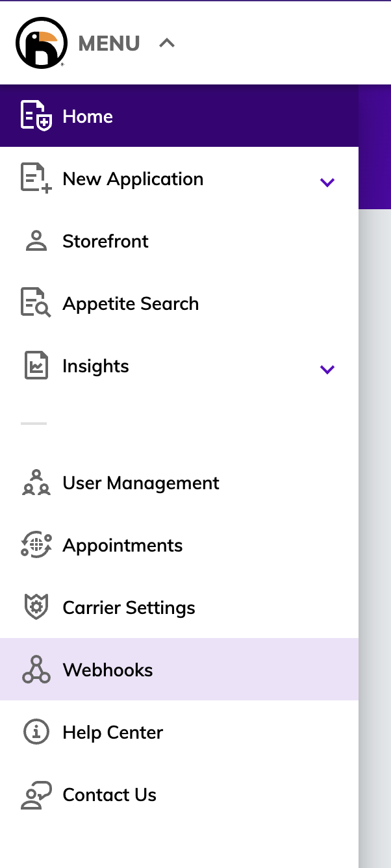Click the Storefront person icon
Screen dimensions: 391x868
point(36,241)
